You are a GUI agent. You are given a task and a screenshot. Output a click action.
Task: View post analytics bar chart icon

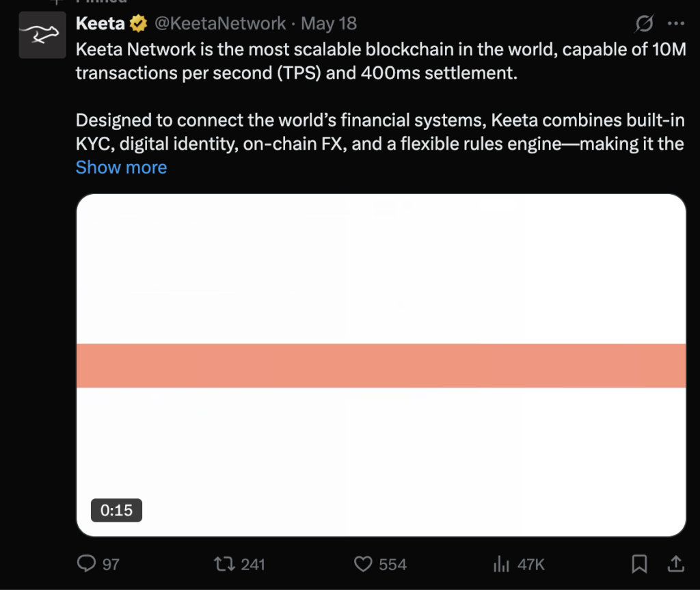tap(501, 563)
